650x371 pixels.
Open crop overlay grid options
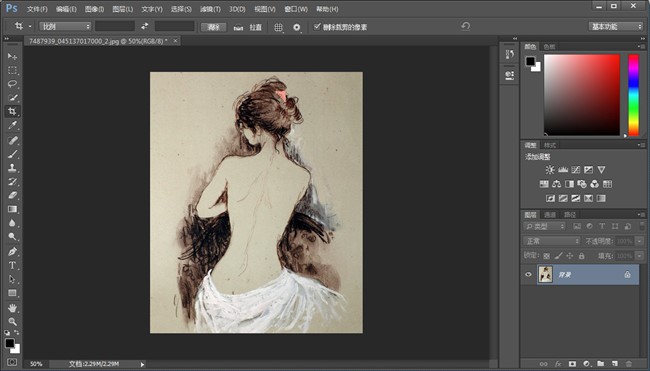coord(278,27)
